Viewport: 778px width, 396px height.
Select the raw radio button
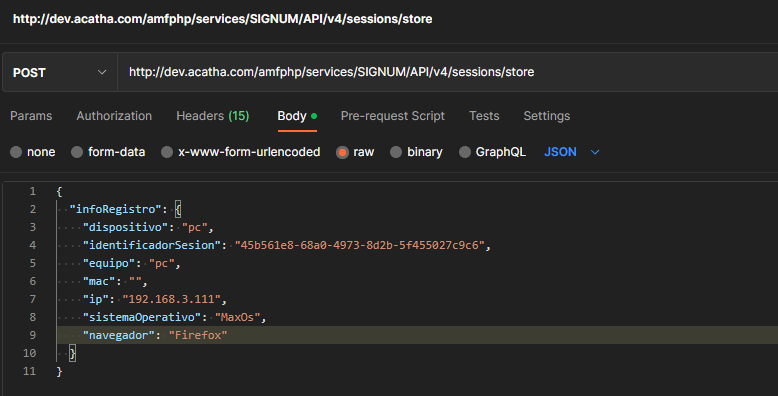click(x=342, y=152)
